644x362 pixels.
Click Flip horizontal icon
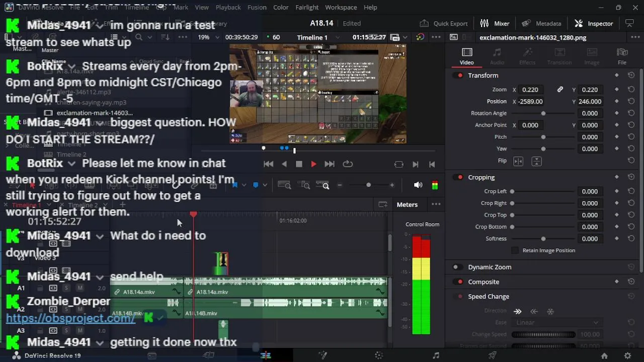(x=518, y=161)
